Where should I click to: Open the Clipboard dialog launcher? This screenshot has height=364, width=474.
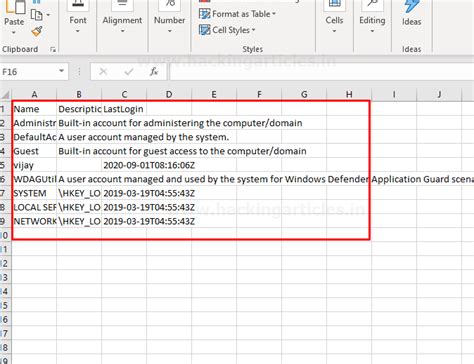pyautogui.click(x=53, y=49)
